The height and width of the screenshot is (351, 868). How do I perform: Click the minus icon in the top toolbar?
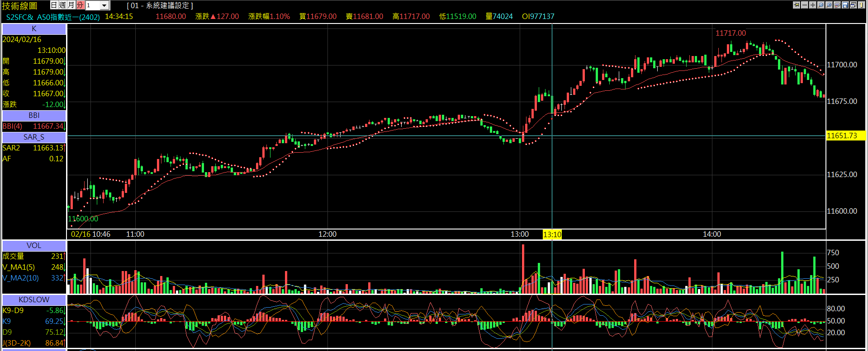pyautogui.click(x=805, y=5)
